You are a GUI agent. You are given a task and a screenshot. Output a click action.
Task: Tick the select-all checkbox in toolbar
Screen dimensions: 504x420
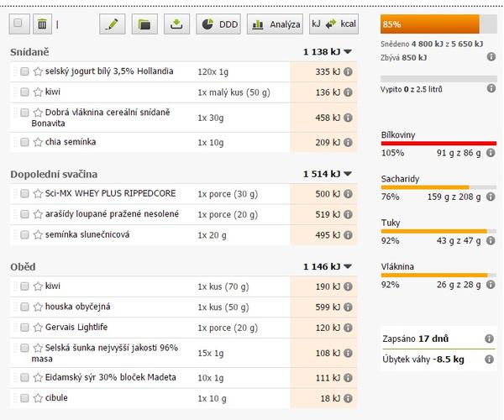tap(18, 24)
